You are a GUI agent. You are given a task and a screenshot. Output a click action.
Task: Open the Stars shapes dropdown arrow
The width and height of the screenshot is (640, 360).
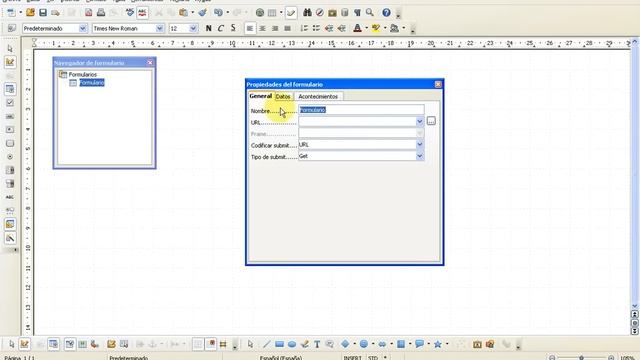coord(447,344)
